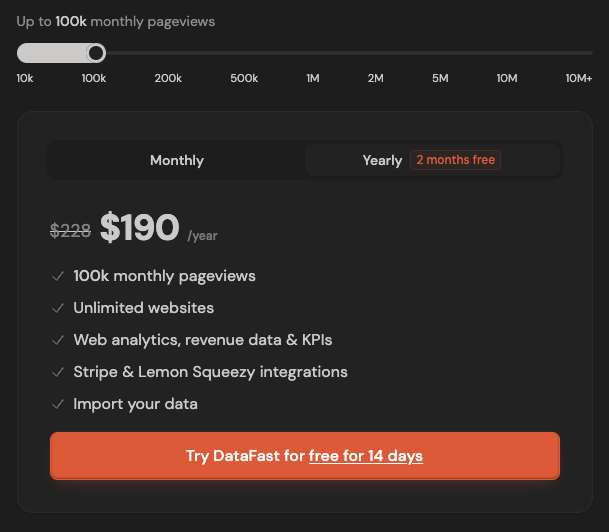Viewport: 609px width, 532px height.
Task: Choose the 2M pageviews mark
Action: 375,78
